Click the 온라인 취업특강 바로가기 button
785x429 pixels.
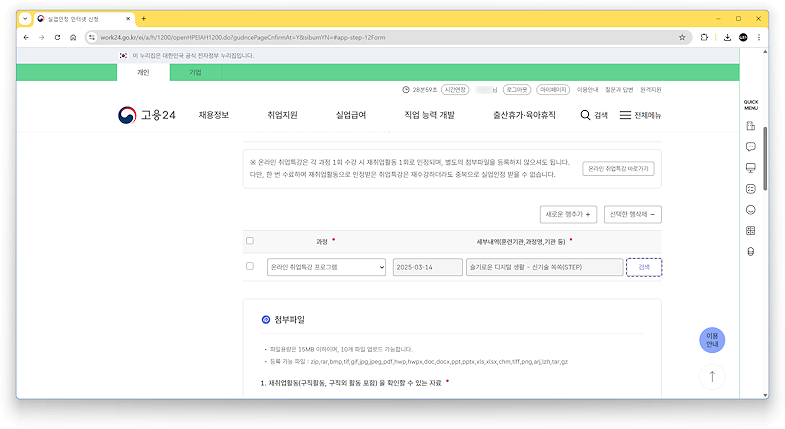[x=618, y=169]
